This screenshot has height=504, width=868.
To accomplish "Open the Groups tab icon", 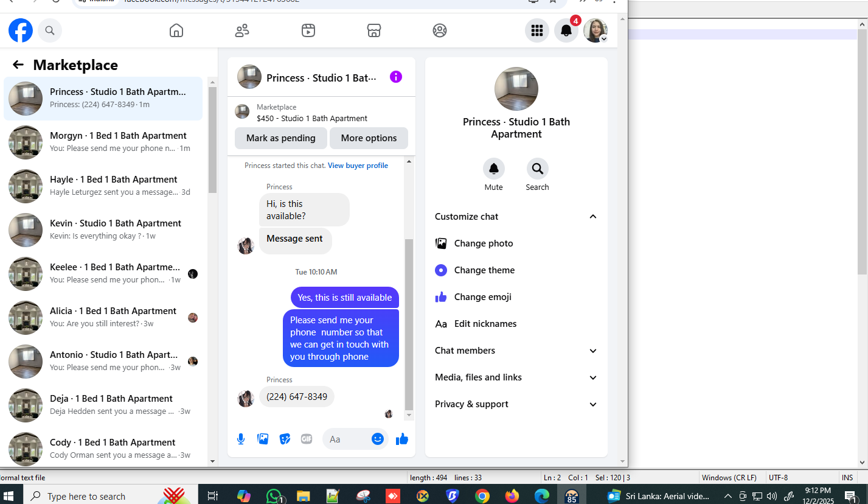I will pyautogui.click(x=440, y=30).
